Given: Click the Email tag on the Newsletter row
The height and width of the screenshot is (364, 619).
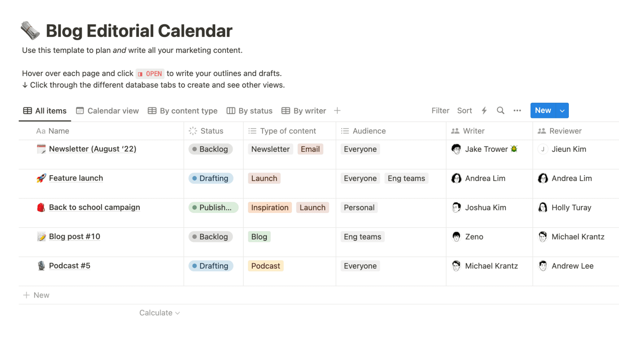Looking at the screenshot, I should 310,149.
